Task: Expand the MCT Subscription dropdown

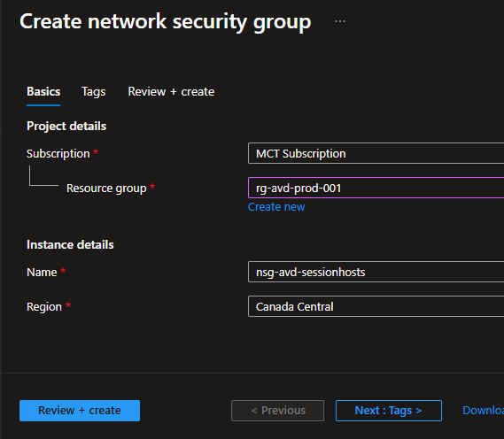Action: (x=376, y=153)
